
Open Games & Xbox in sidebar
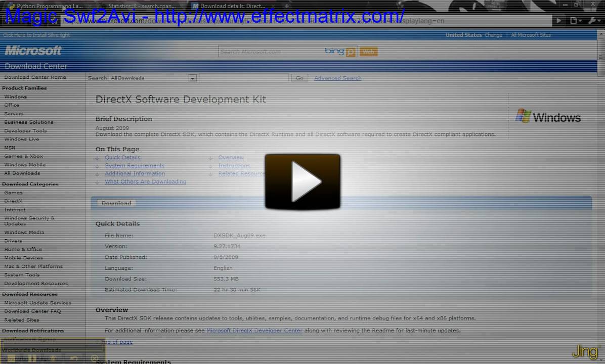pos(24,156)
